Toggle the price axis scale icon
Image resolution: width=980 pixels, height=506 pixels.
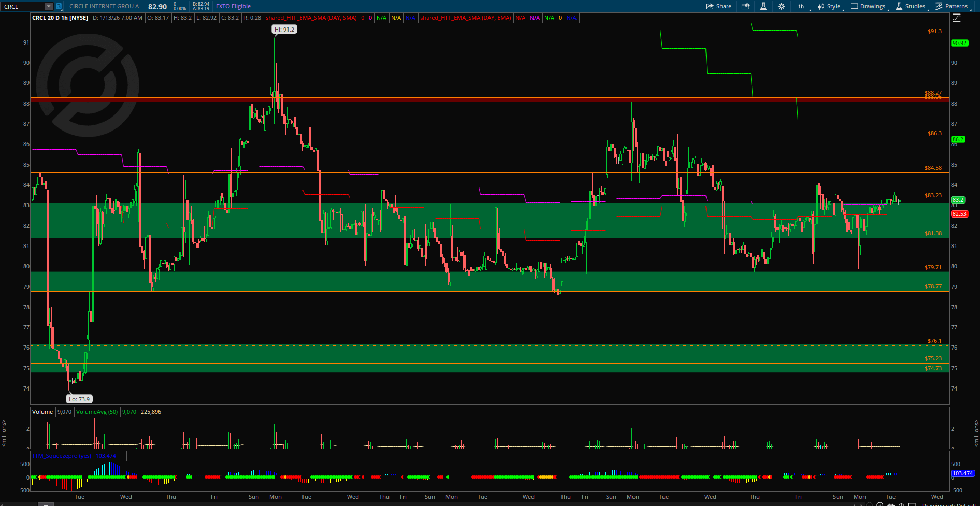pos(956,18)
